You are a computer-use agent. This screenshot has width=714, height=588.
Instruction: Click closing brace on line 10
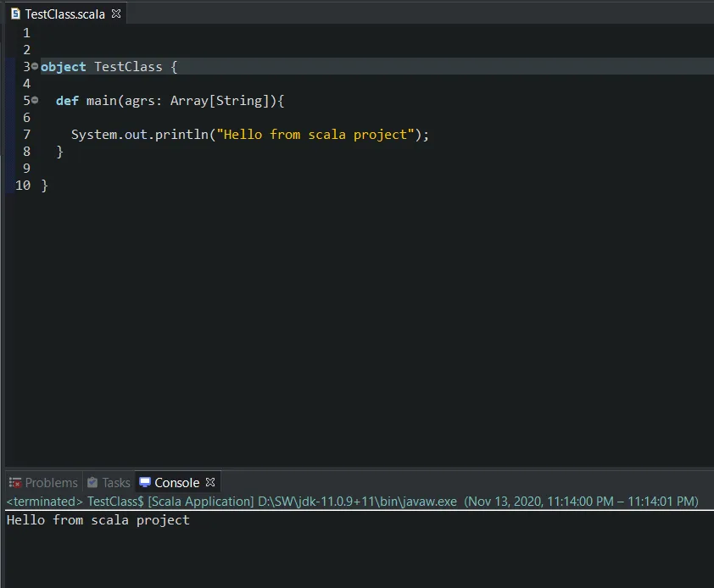(x=44, y=186)
